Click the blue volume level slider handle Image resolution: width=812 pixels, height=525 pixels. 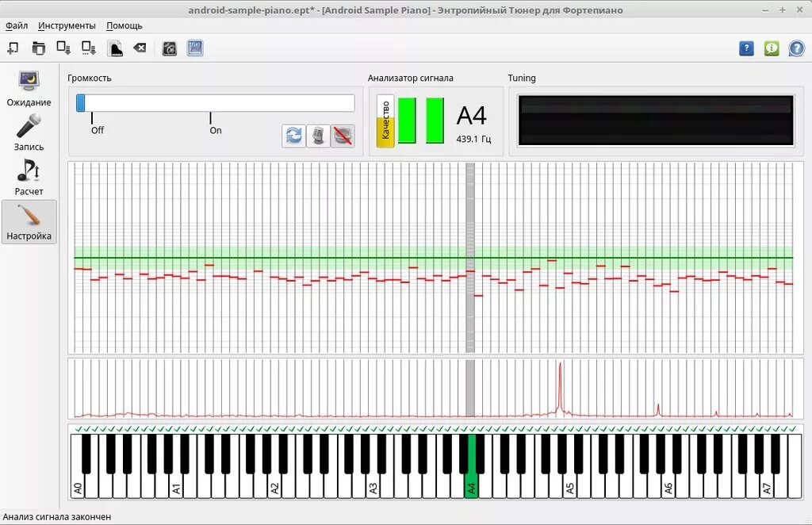tap(80, 103)
